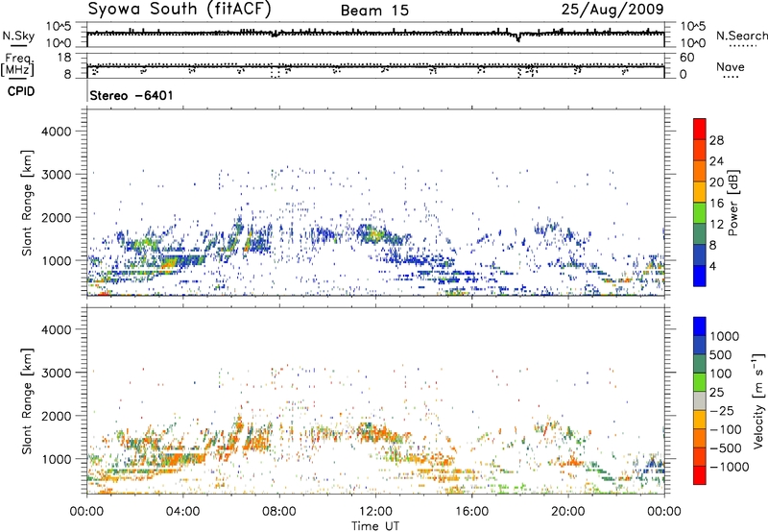Click the 'Beam 15' heading

374,11
